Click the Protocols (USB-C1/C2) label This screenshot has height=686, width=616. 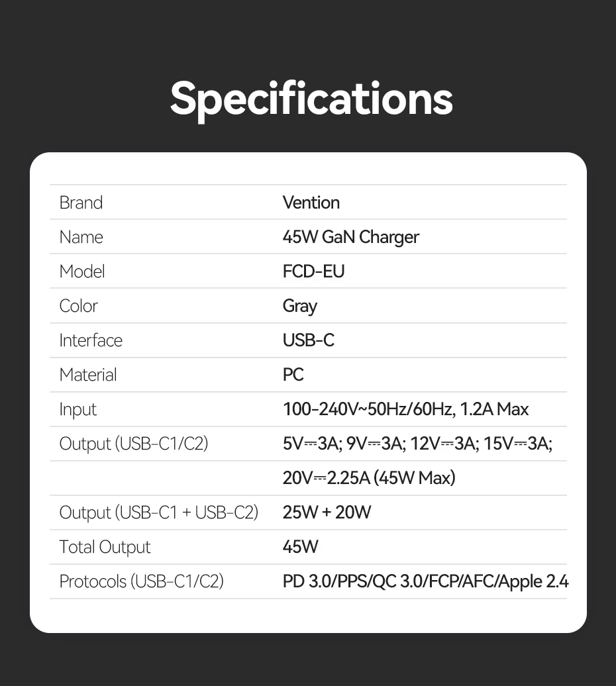141,581
